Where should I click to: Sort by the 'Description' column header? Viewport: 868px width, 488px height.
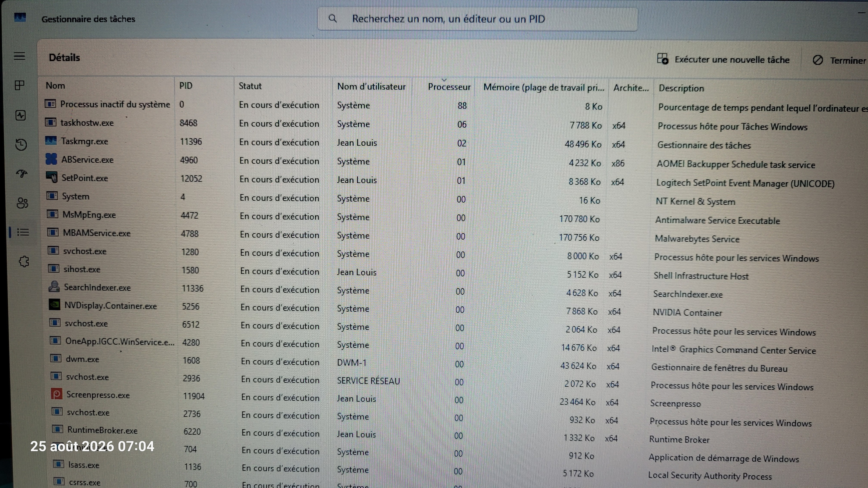point(681,88)
